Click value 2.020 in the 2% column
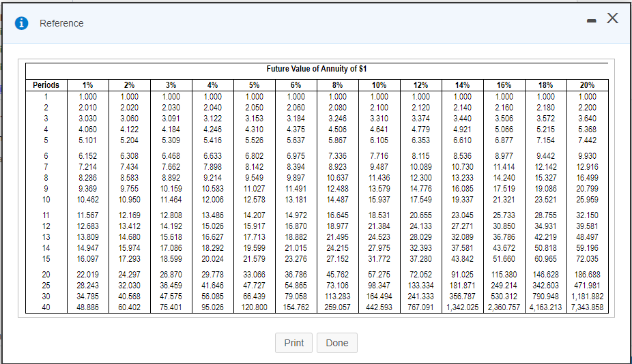Image resolution: width=632 pixels, height=364 pixels. tap(129, 108)
